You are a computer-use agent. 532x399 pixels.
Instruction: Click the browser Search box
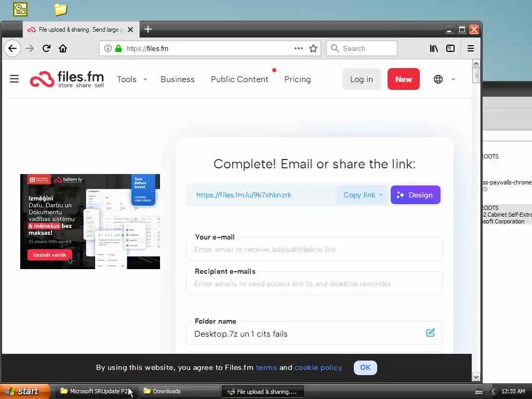click(x=362, y=48)
